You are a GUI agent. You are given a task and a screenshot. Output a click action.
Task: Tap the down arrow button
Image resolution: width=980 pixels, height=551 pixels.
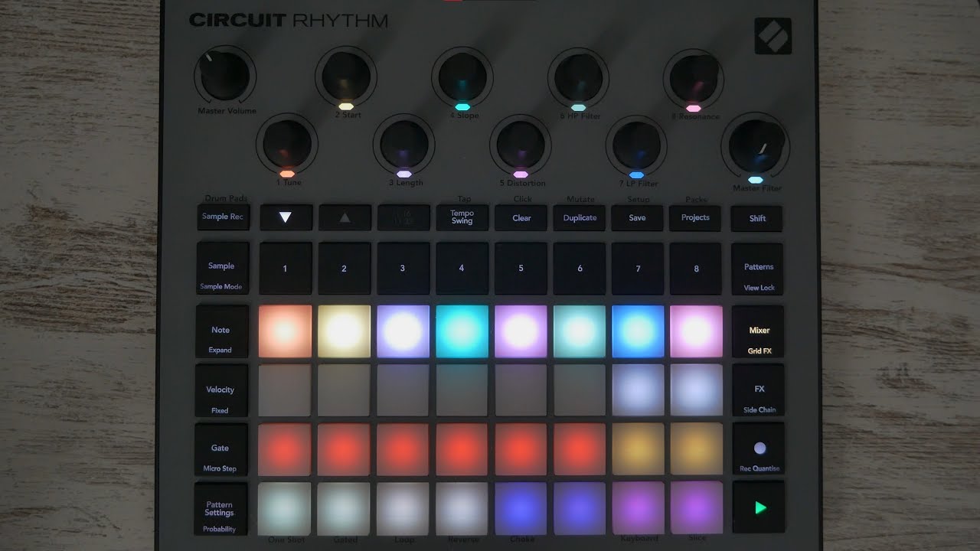click(x=286, y=217)
